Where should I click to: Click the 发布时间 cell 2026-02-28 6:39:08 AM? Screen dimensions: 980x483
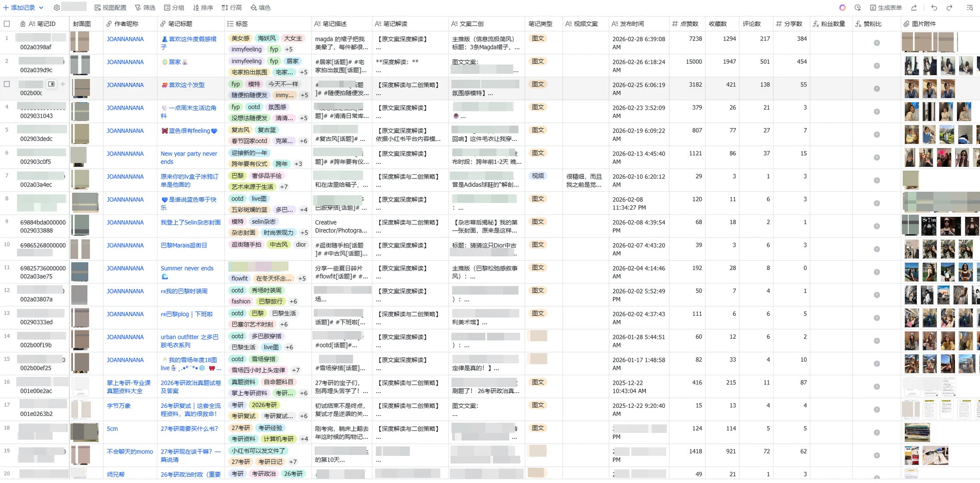638,43
